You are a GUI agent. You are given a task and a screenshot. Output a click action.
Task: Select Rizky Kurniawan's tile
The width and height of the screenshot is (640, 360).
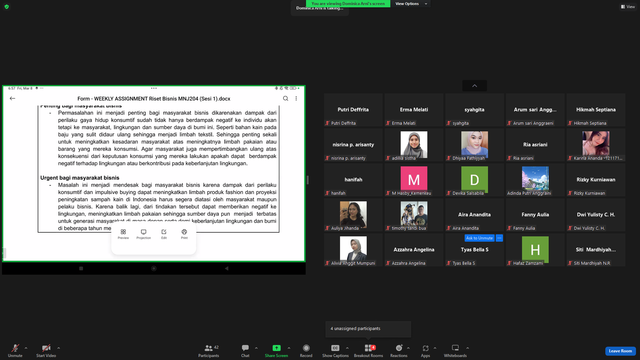pos(596,180)
